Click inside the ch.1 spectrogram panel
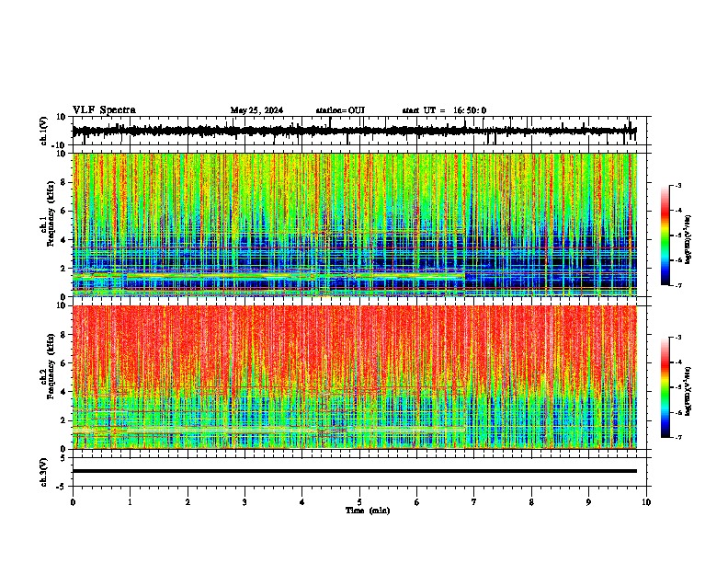Viewport: 728px width, 563px height. point(354,224)
